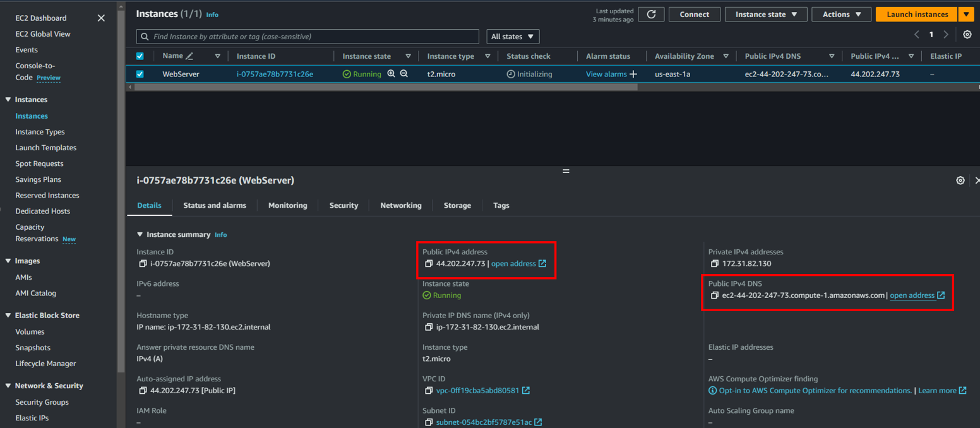Switch to the Monitoring tab
The image size is (980, 428).
coord(287,205)
